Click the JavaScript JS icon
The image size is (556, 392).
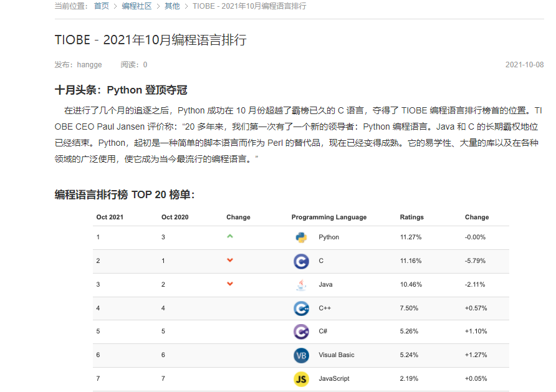click(301, 380)
